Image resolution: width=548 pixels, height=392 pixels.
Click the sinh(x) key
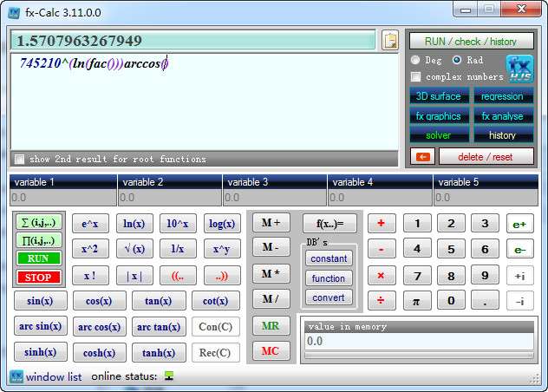point(40,352)
